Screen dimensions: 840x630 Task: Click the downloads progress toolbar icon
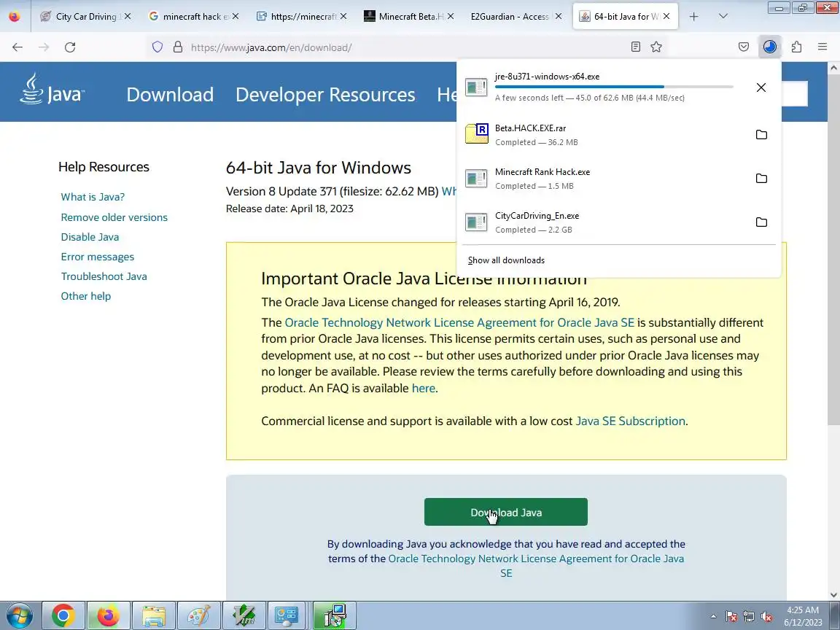(x=770, y=47)
